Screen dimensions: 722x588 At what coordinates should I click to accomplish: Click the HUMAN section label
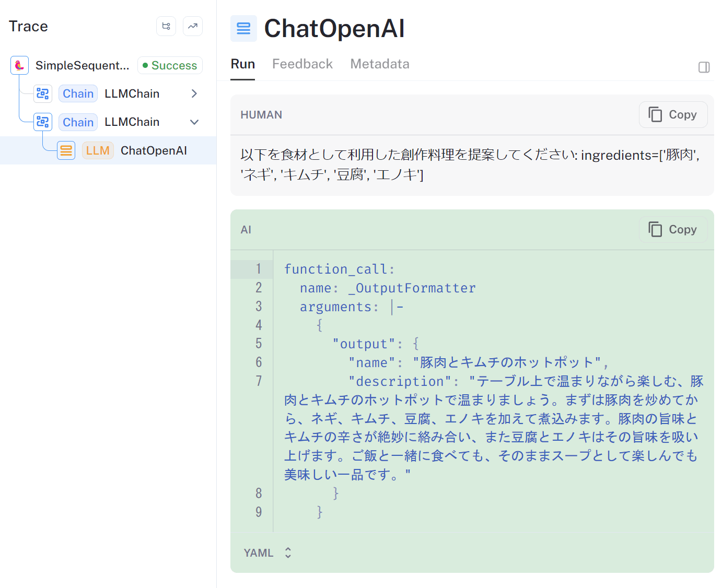261,115
